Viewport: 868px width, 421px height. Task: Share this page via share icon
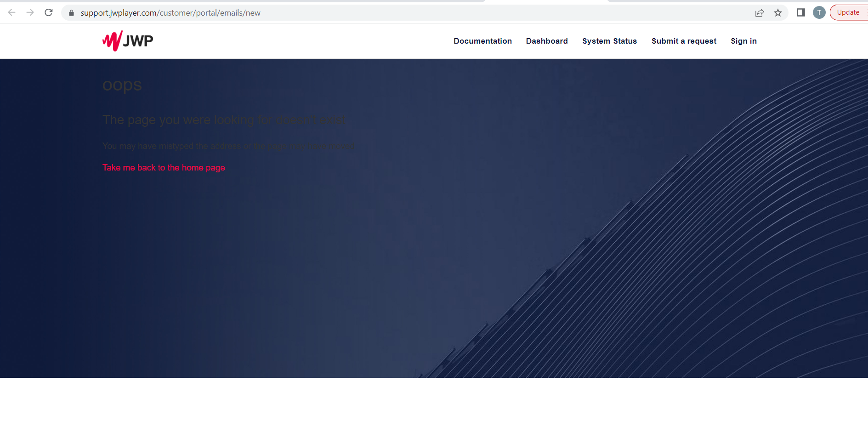760,13
